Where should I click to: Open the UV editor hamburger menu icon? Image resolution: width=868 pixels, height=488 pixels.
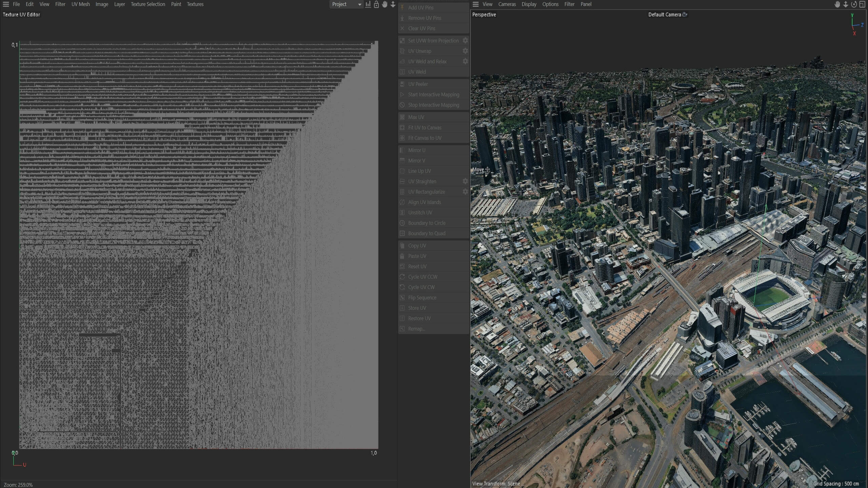[6, 4]
